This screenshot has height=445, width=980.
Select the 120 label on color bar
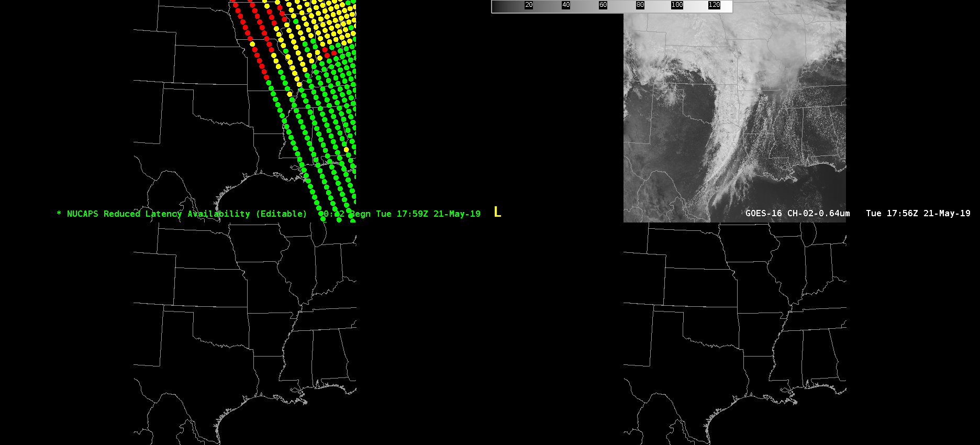pos(714,5)
